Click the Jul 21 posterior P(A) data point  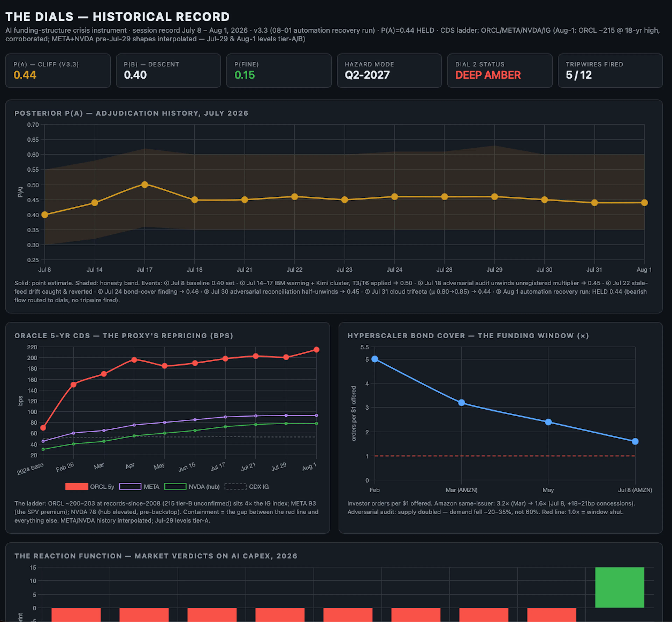click(x=245, y=200)
